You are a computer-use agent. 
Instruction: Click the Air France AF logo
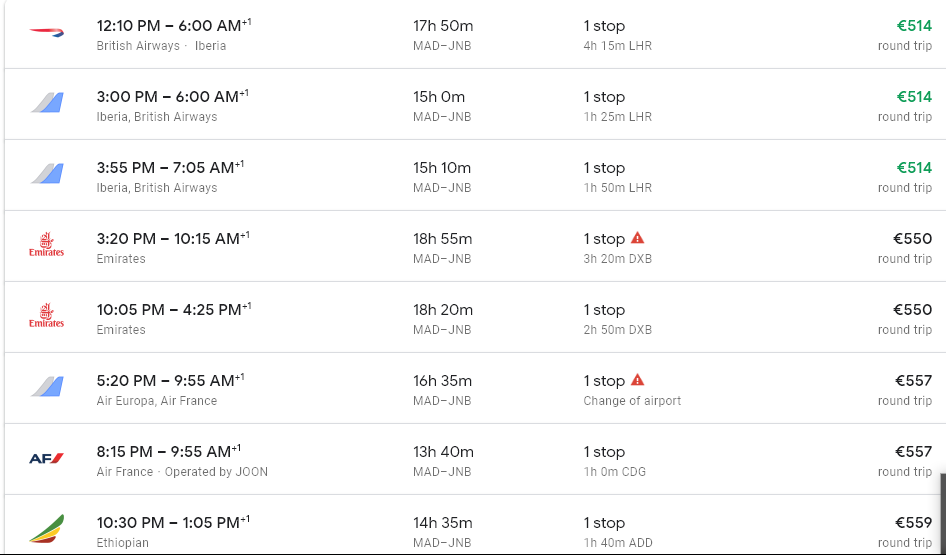46,459
